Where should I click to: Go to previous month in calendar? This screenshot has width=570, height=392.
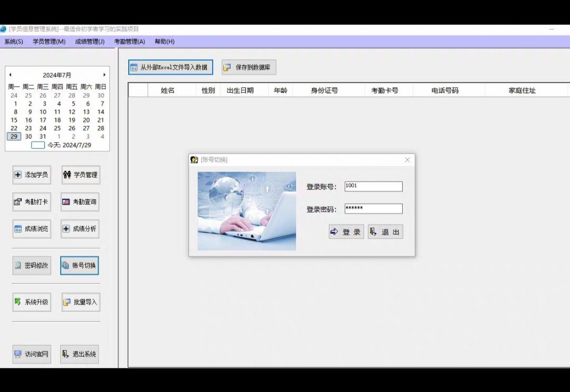10,75
